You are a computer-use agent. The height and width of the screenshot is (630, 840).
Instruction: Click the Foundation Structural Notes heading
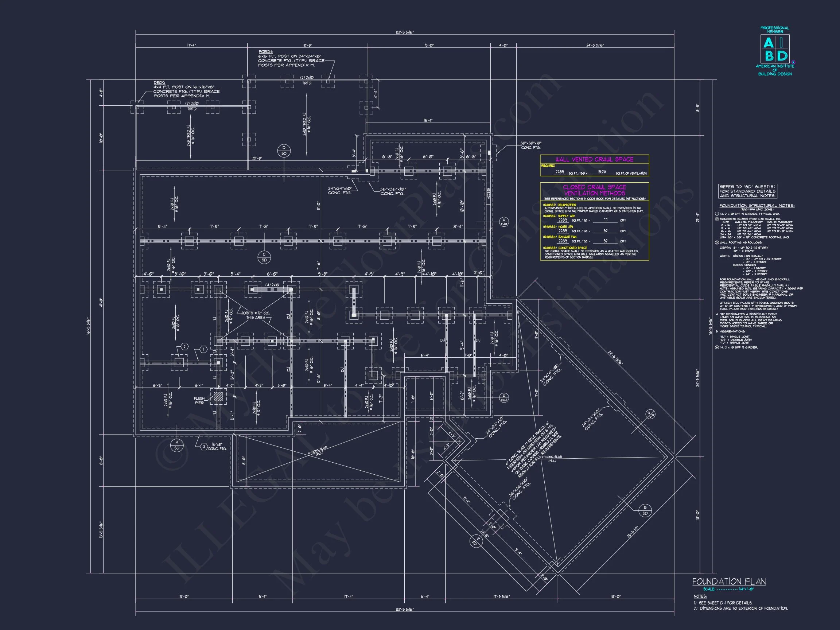coord(757,206)
